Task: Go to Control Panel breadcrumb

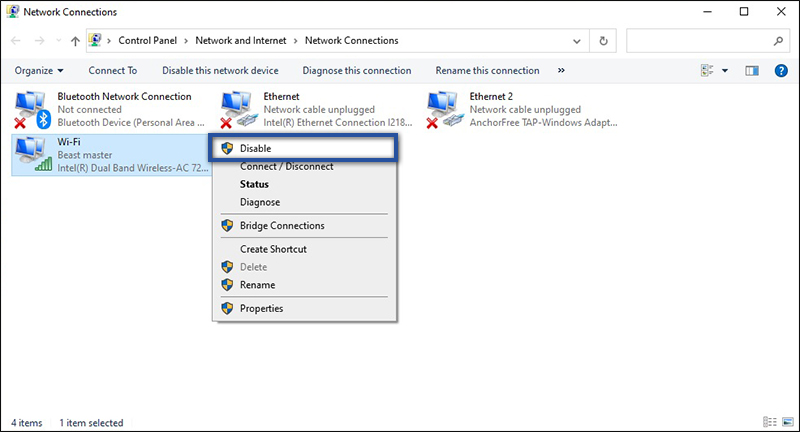Action: 147,41
